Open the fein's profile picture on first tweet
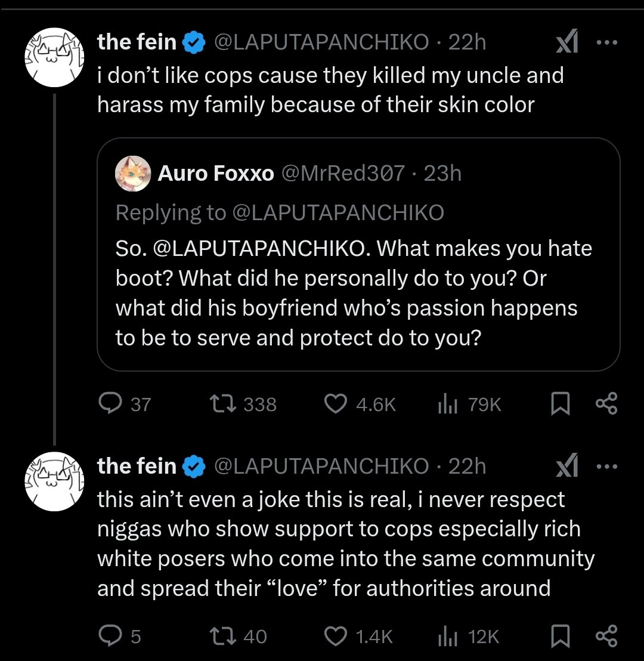The image size is (644, 661). 55,57
